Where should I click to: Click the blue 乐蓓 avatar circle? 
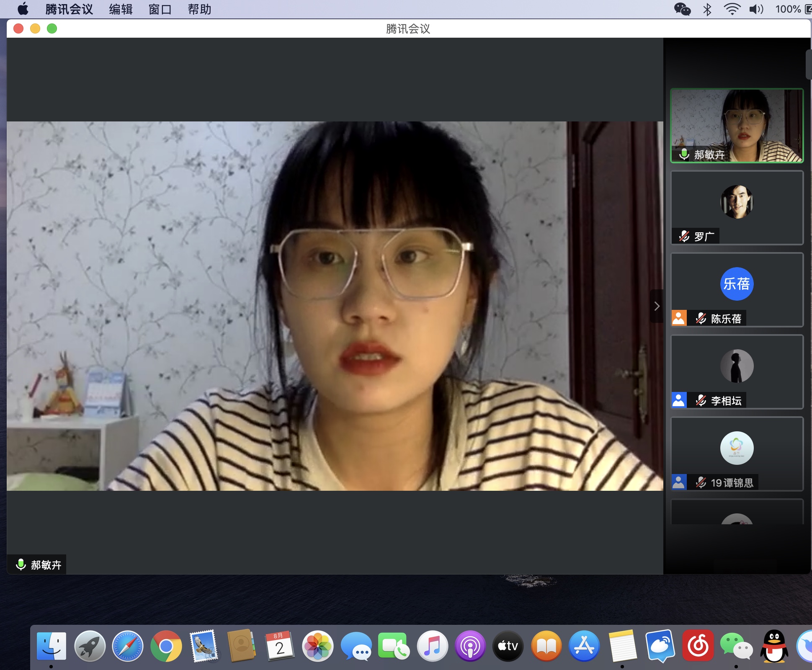(737, 284)
